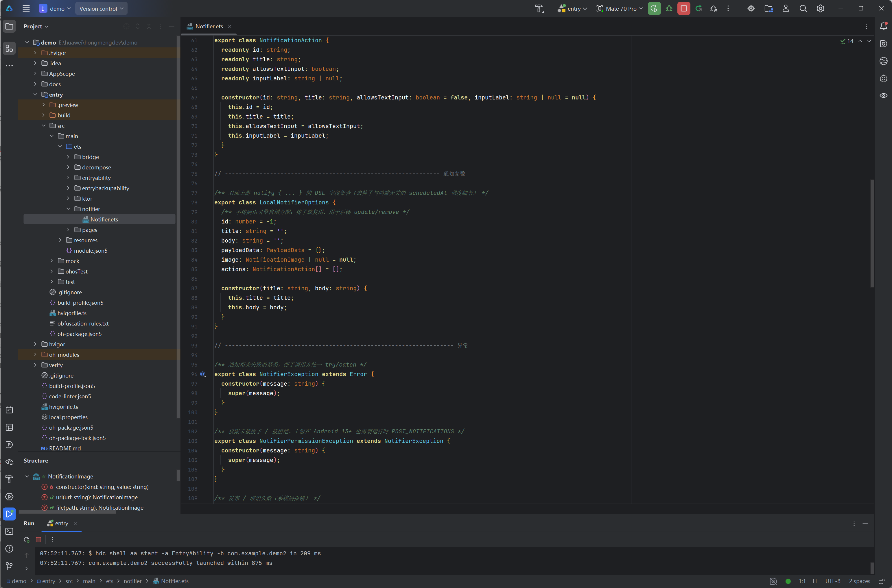Expand the oh_modules folder
Screen dimensions: 892x588
click(35, 355)
